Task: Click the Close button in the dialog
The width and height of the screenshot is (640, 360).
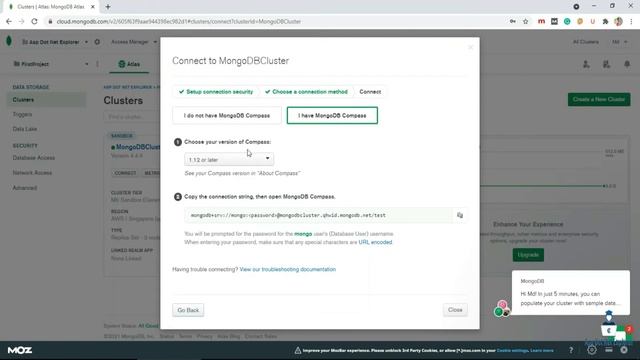Action: [455, 310]
